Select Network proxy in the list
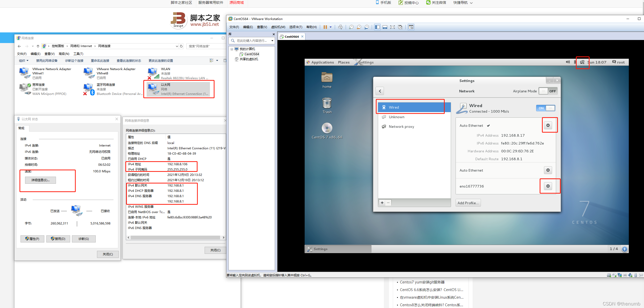644x308 pixels. [x=414, y=127]
